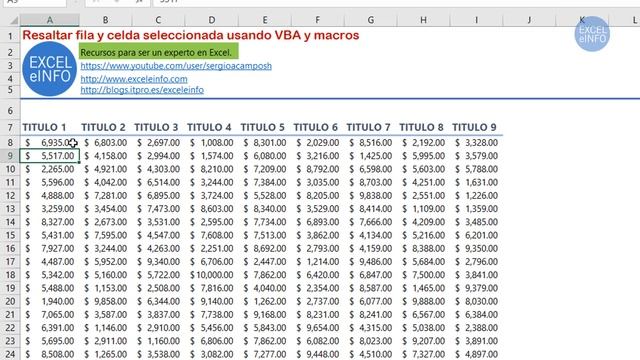The image size is (640, 360).
Task: Select the cell containing 9,168.00
Action: click(x=264, y=315)
